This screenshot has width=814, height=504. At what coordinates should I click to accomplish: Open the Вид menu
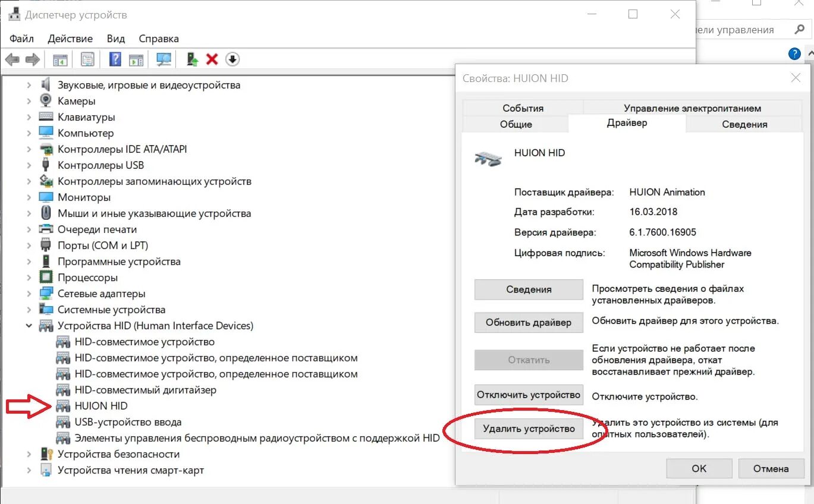[x=116, y=39]
